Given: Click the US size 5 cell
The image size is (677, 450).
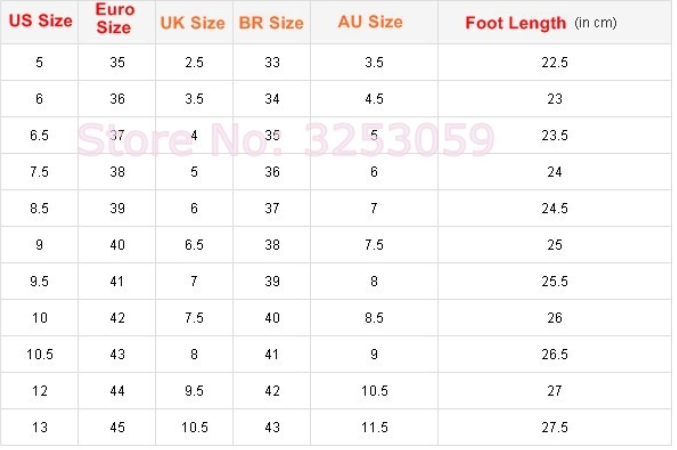Looking at the screenshot, I should (40, 62).
